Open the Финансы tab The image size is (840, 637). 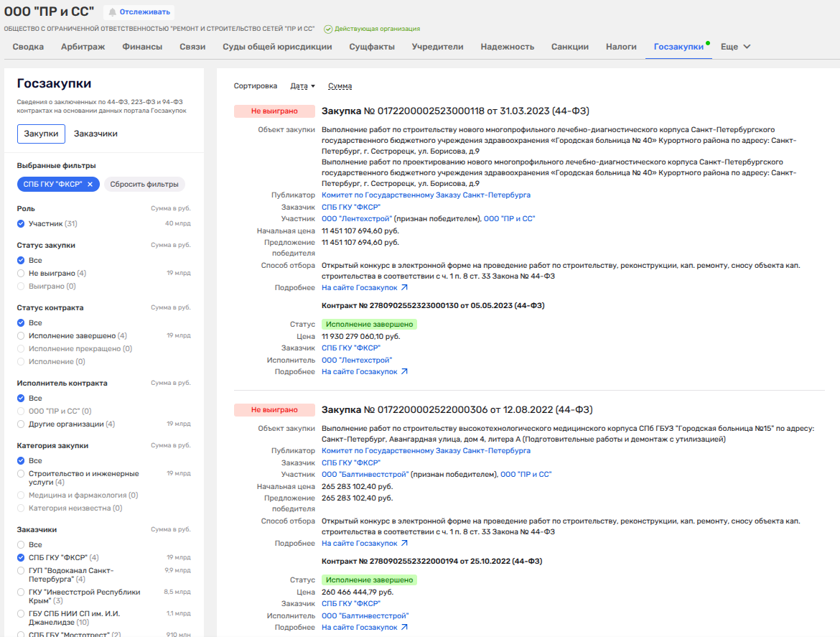point(142,47)
